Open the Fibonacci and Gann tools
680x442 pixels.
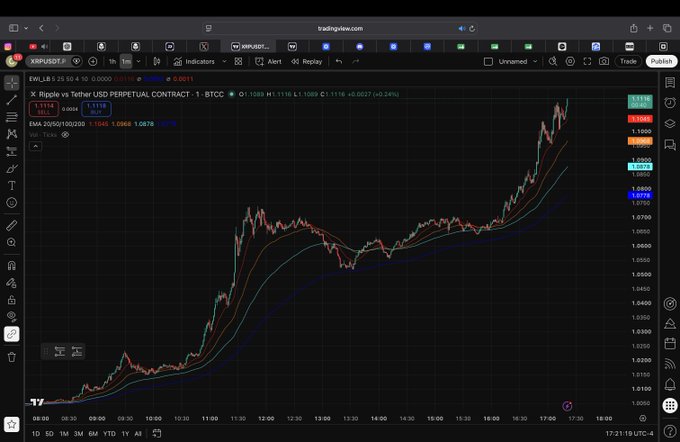[x=12, y=117]
